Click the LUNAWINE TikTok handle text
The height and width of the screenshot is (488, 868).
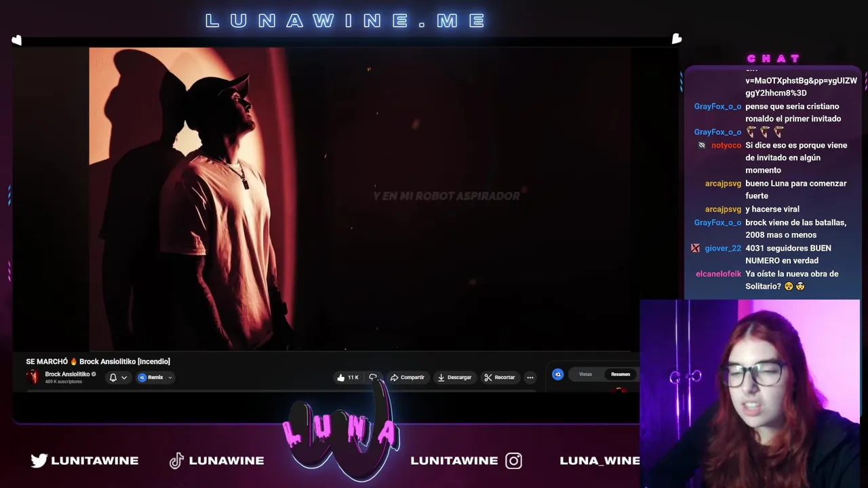pos(226,461)
